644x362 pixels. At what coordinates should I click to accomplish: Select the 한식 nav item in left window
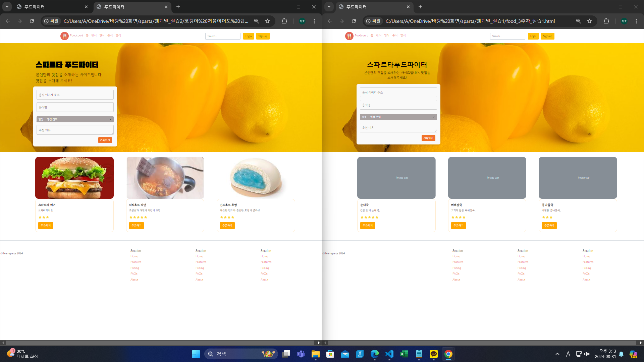coord(94,36)
